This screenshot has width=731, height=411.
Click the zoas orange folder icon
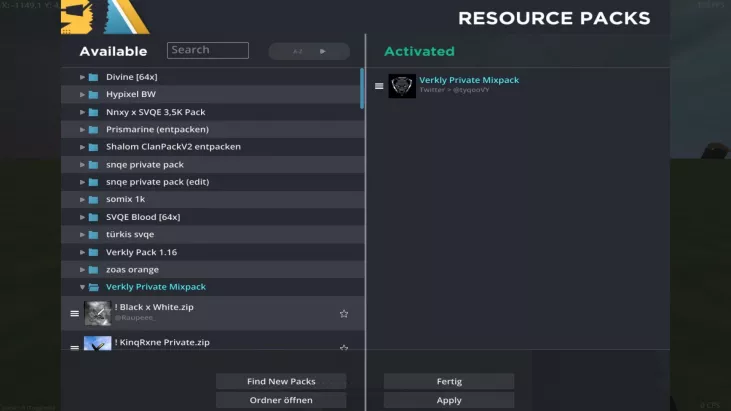[93, 269]
